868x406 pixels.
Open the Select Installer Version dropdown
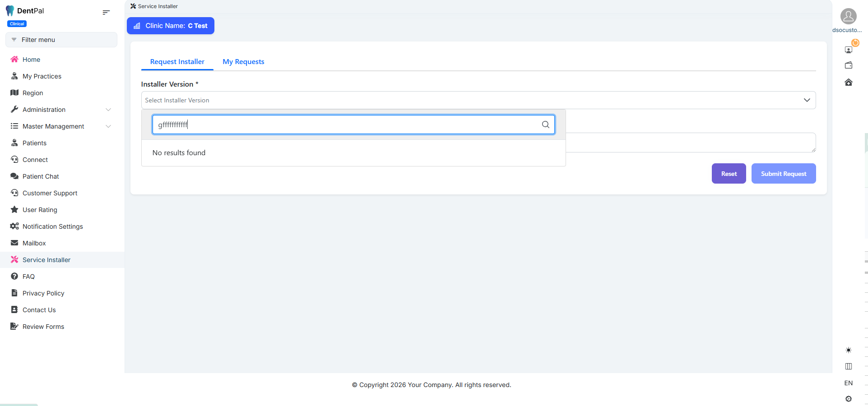478,100
